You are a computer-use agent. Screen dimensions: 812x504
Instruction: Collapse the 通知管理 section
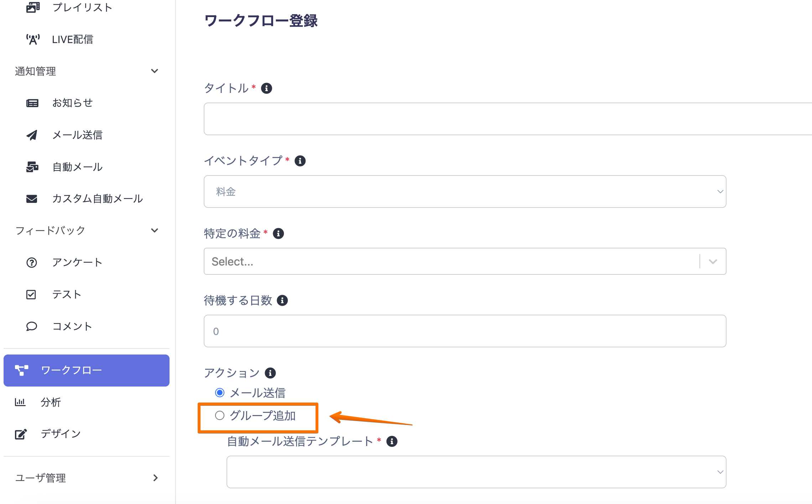coord(155,71)
